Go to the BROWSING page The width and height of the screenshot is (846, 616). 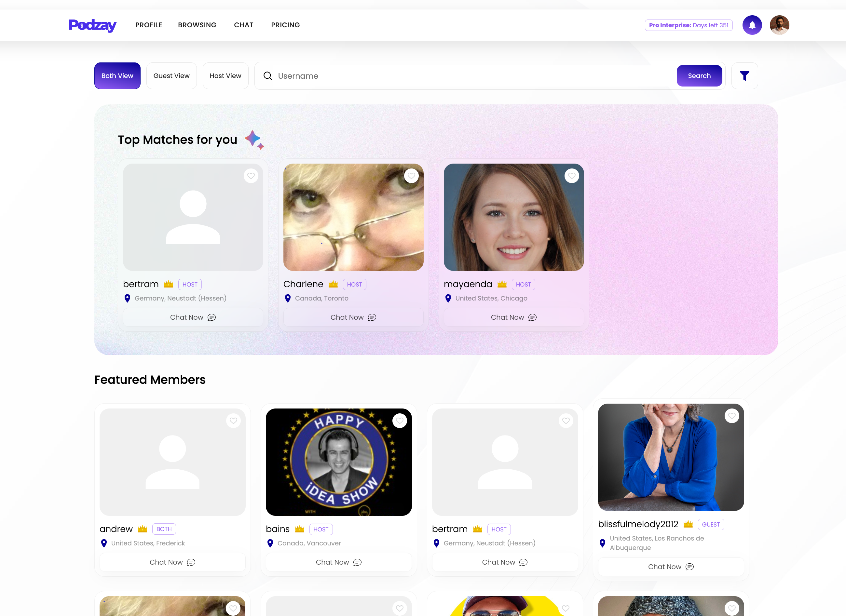(197, 25)
